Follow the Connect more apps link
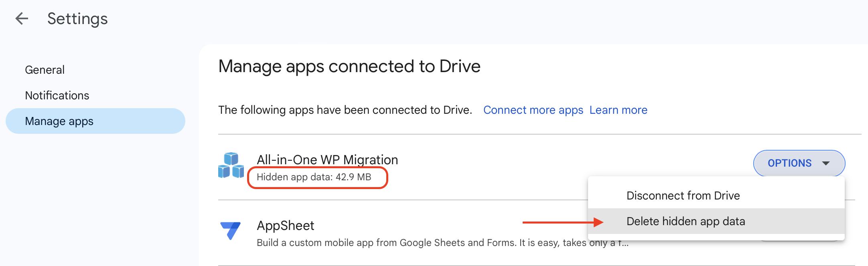868x266 pixels. pos(533,110)
